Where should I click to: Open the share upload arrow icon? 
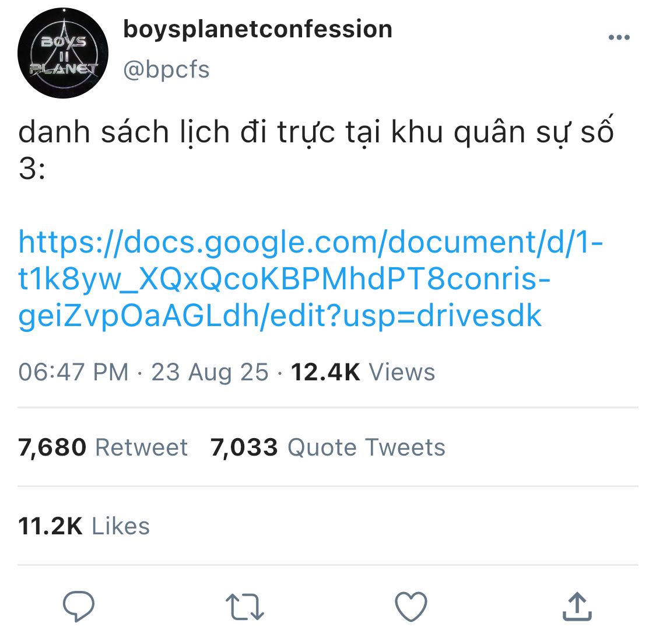(577, 606)
